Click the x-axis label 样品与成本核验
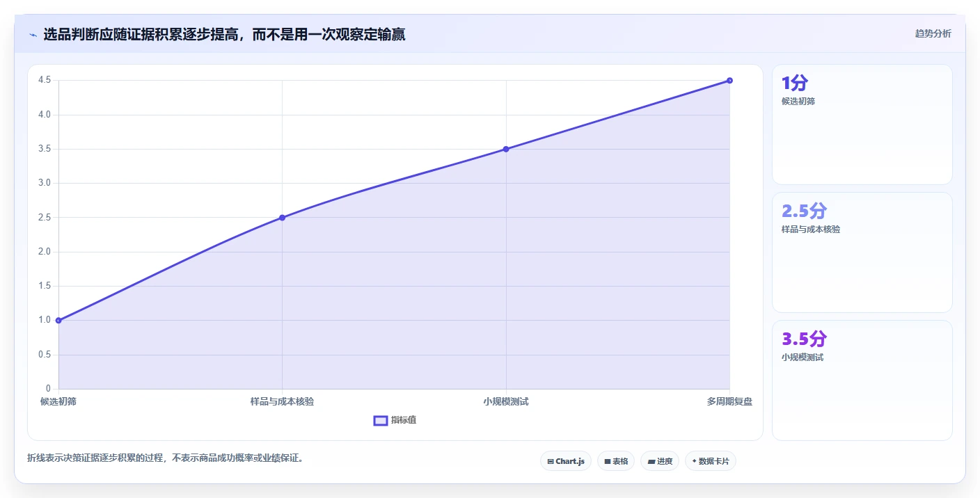Image resolution: width=980 pixels, height=498 pixels. pyautogui.click(x=282, y=402)
